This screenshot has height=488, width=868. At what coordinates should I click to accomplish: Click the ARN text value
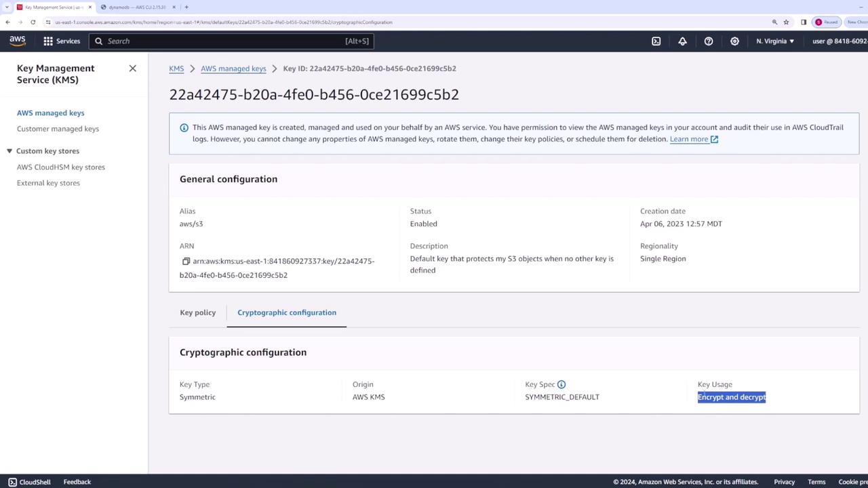pyautogui.click(x=277, y=268)
